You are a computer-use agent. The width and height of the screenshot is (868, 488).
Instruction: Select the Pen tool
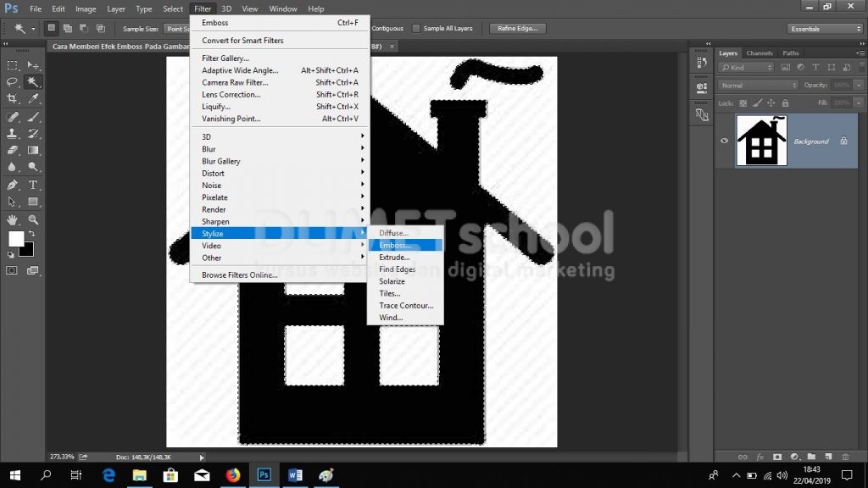click(x=12, y=185)
